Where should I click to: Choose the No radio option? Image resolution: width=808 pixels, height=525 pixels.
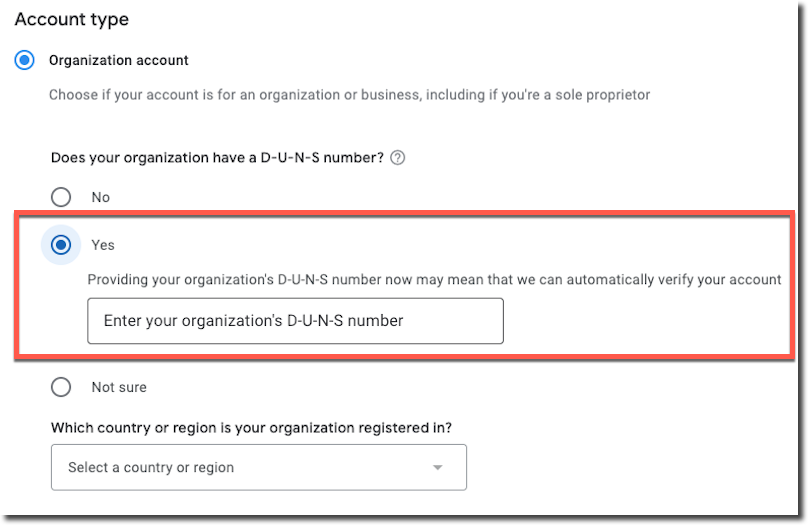[x=61, y=197]
